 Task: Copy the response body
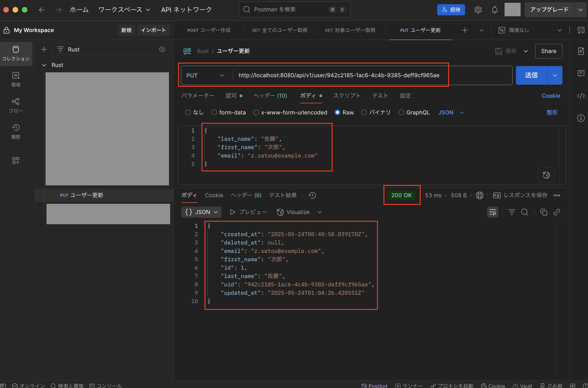click(x=544, y=212)
